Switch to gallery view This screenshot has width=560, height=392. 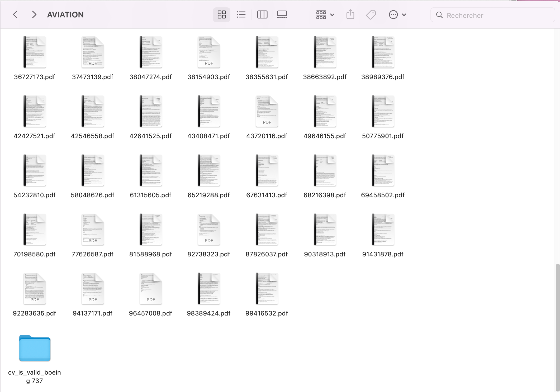282,15
